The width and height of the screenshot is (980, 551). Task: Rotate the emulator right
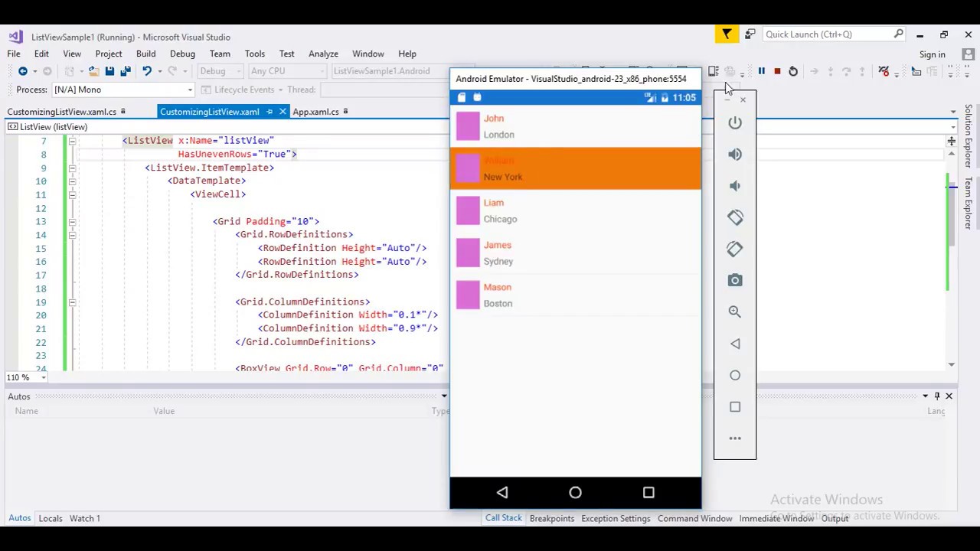point(735,249)
